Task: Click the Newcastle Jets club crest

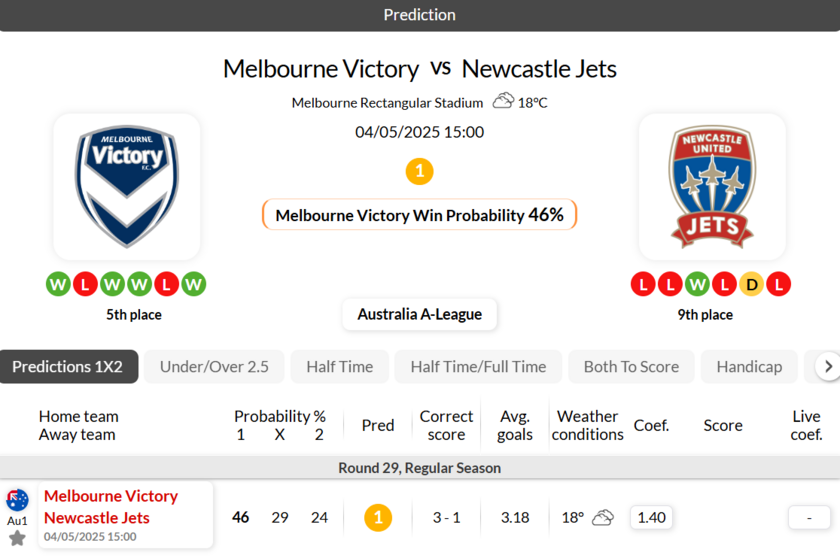Action: 712,186
